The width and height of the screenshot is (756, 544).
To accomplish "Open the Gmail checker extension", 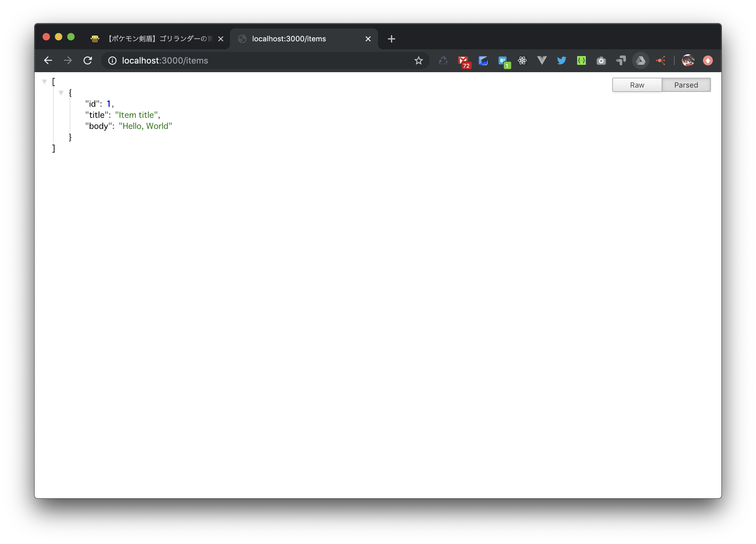I will coord(463,61).
